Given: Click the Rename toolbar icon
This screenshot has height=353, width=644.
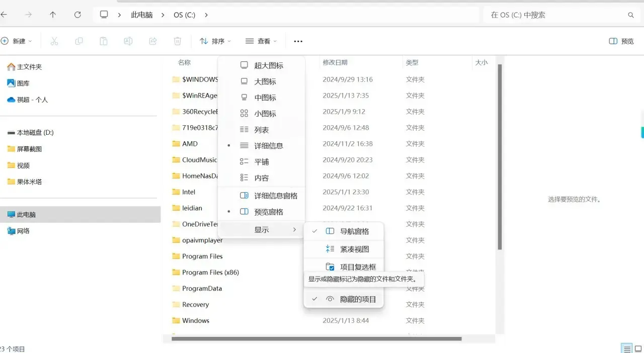Looking at the screenshot, I should 128,41.
